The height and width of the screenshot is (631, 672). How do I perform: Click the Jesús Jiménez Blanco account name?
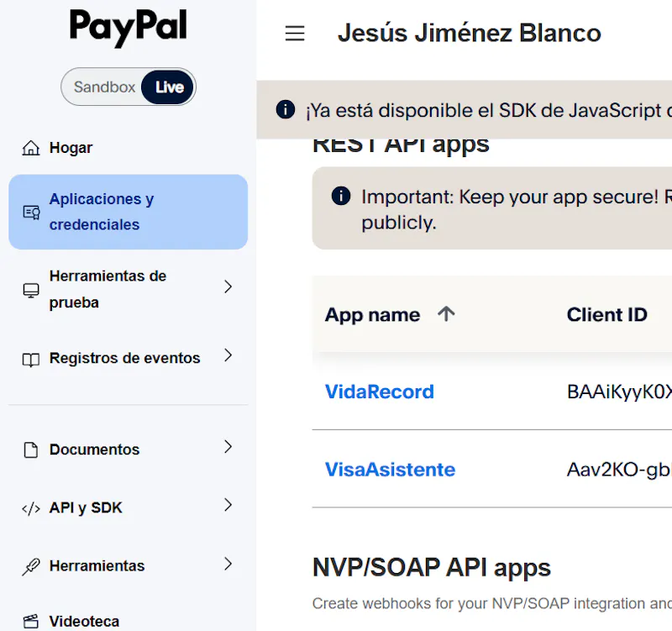point(470,33)
